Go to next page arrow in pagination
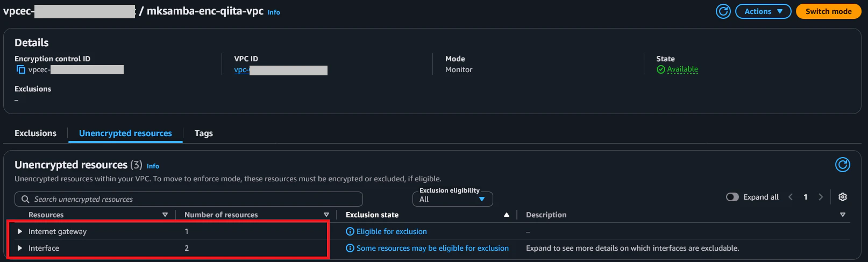Screen dimensions: 868x262 (821, 197)
